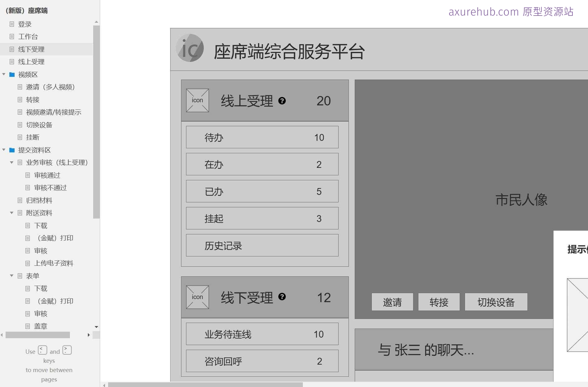Viewport: 588px width, 387px height.
Task: Click the bottom horizontal scrollbar
Action: point(205,385)
